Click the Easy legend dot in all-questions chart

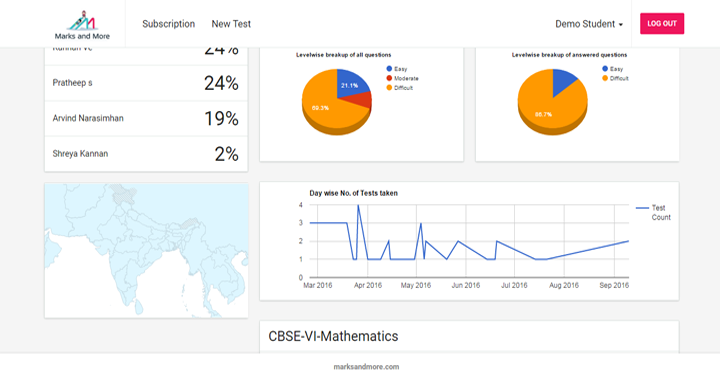coord(389,69)
